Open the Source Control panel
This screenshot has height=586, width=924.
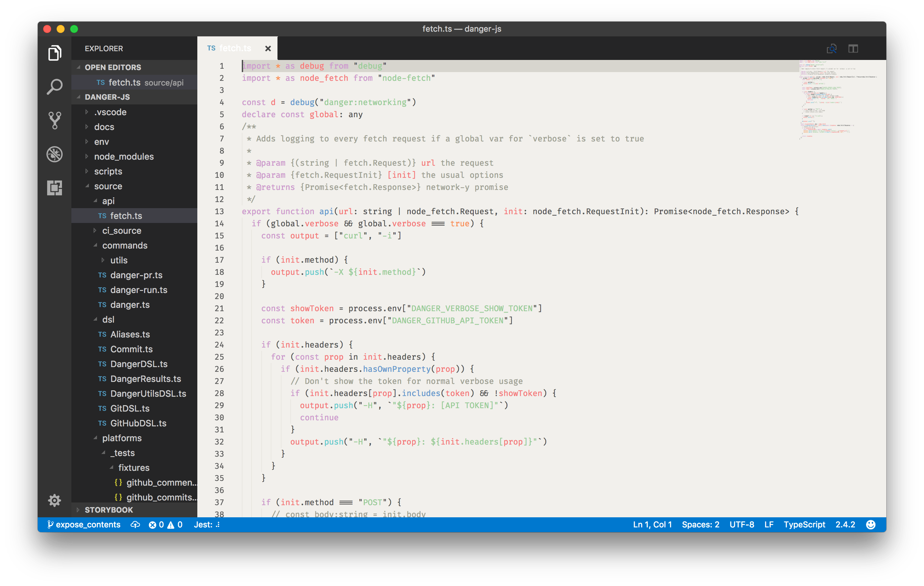(54, 120)
